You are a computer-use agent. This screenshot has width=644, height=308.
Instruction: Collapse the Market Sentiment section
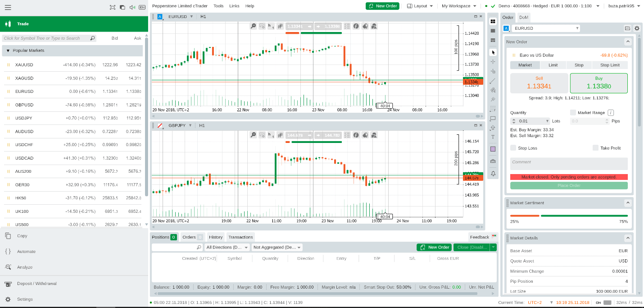pyautogui.click(x=628, y=203)
